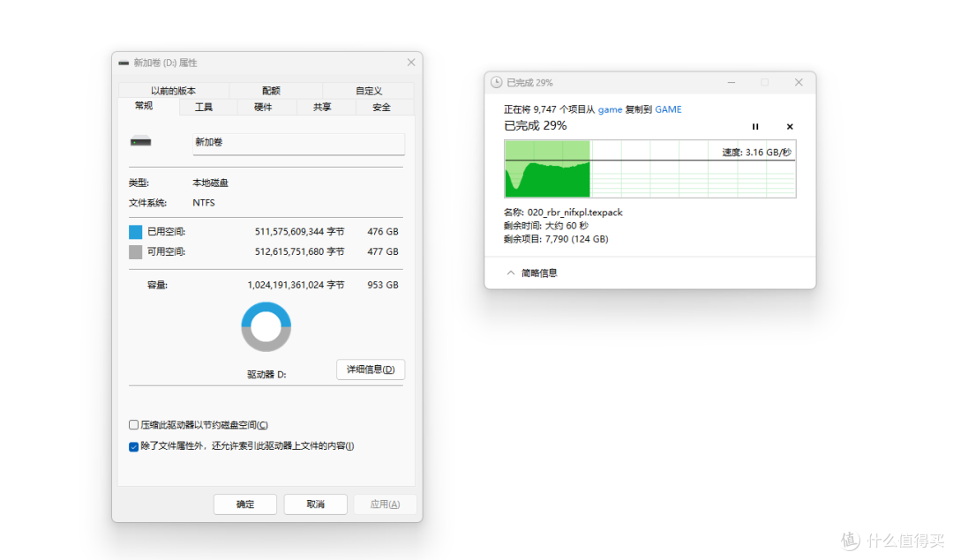Open 详细信息(D) storage details
953x560 pixels.
(x=371, y=370)
